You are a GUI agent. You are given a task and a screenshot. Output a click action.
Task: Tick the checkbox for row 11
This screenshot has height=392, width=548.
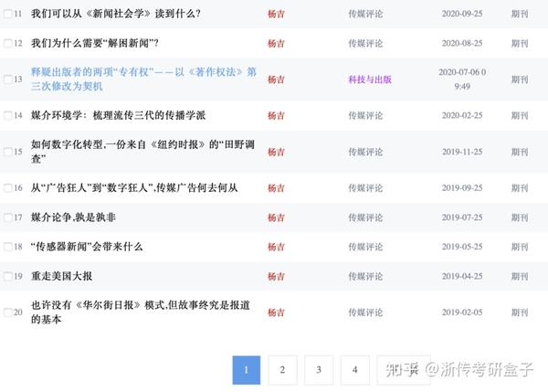coord(7,14)
